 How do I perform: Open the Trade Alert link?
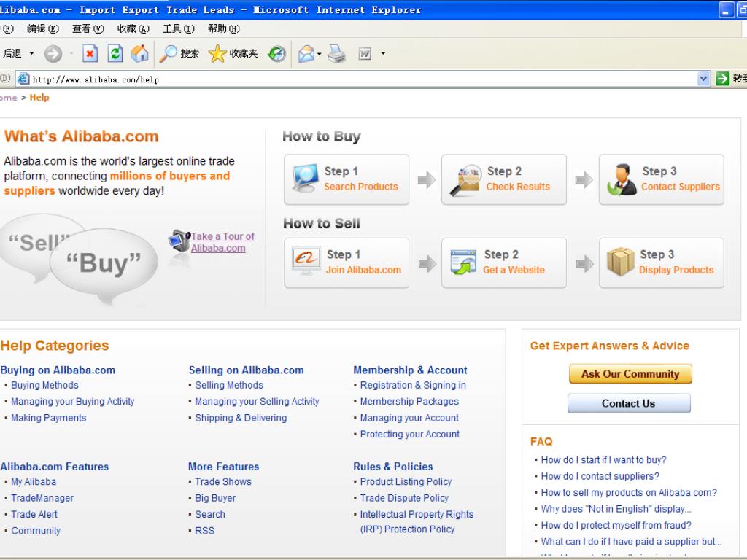pyautogui.click(x=34, y=514)
